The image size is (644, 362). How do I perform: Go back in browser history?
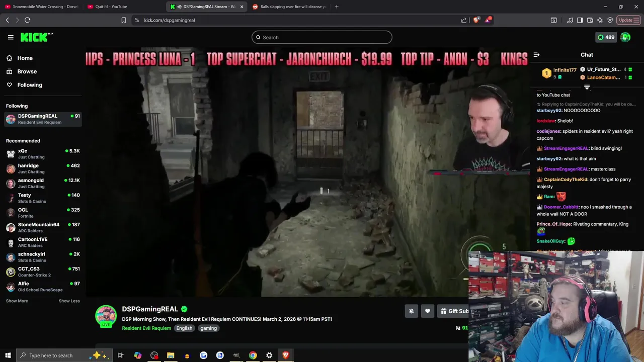(8, 20)
